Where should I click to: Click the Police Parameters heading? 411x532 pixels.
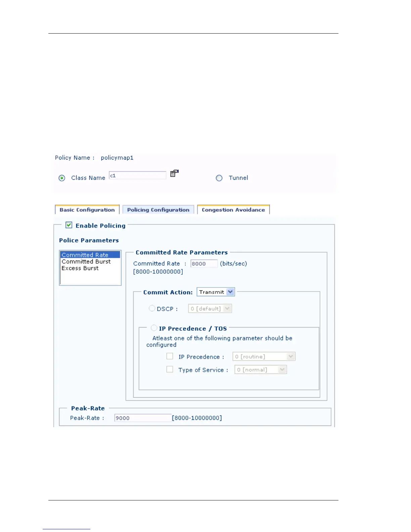(89, 240)
